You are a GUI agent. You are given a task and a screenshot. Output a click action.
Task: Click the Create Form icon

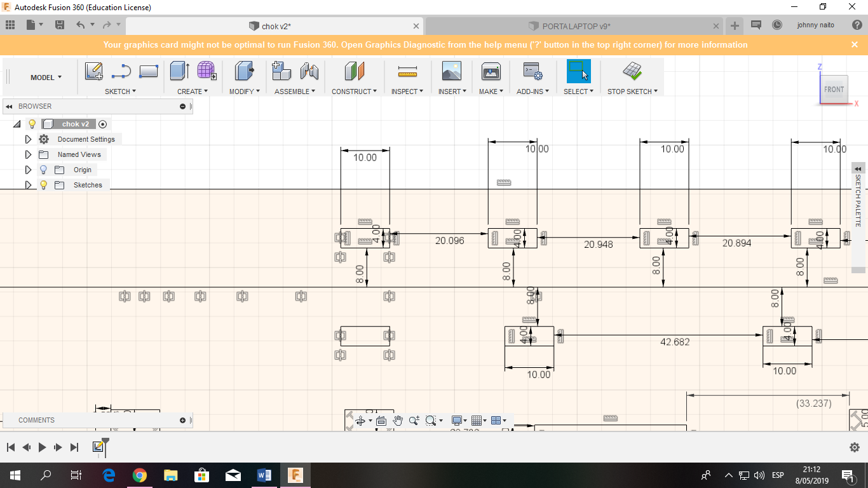[x=207, y=71]
